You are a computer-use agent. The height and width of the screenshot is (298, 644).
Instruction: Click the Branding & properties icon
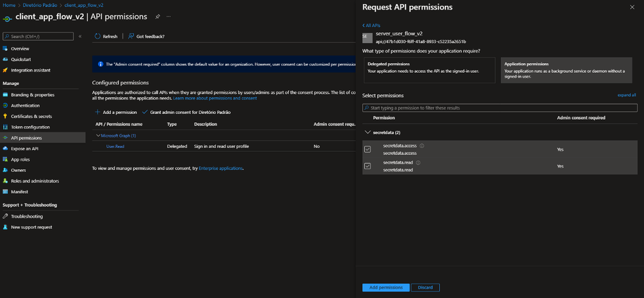click(5, 95)
